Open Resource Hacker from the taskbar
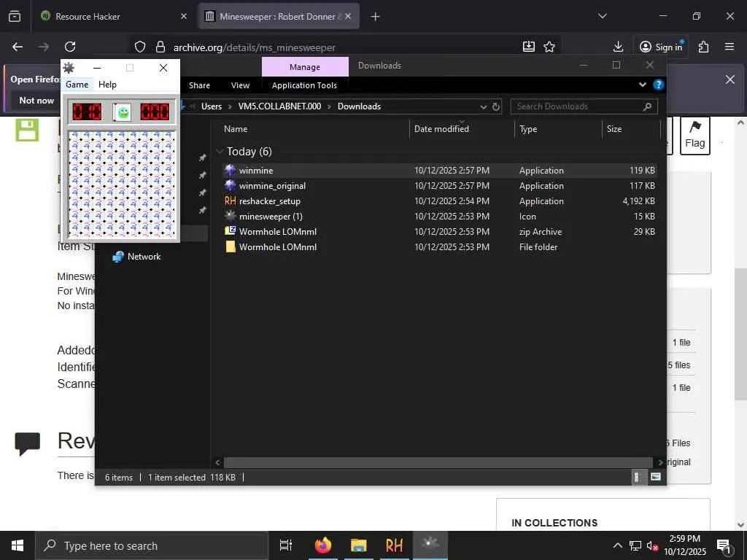Viewport: 747px width, 560px height. [x=394, y=545]
